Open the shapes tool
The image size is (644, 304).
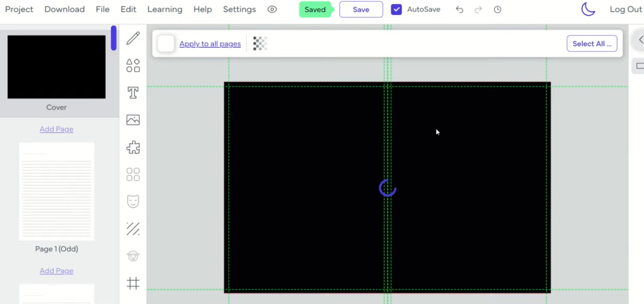[x=133, y=65]
